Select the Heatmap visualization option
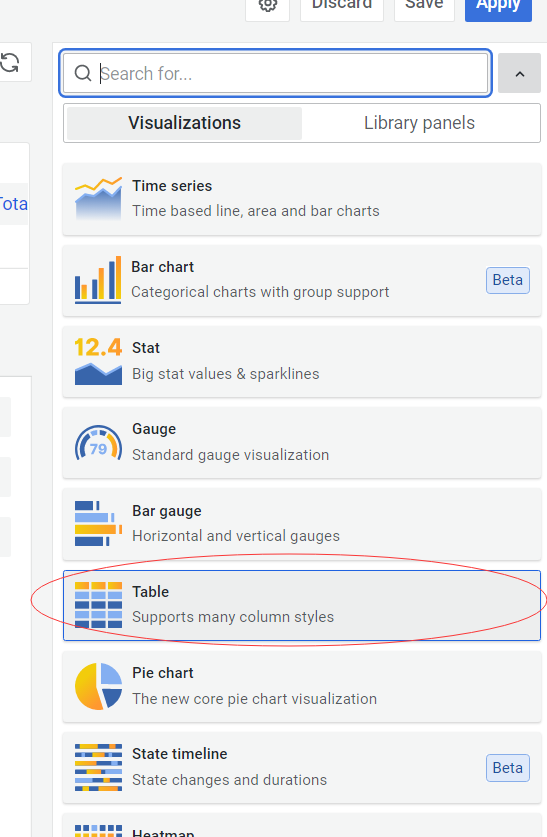The width and height of the screenshot is (547, 837). coord(302,826)
